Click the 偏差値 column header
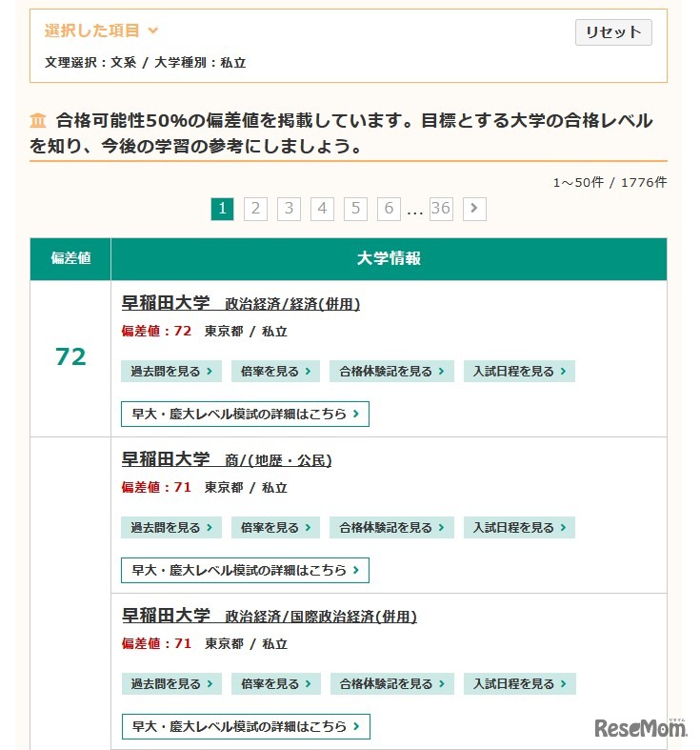This screenshot has width=700, height=750. pyautogui.click(x=70, y=259)
